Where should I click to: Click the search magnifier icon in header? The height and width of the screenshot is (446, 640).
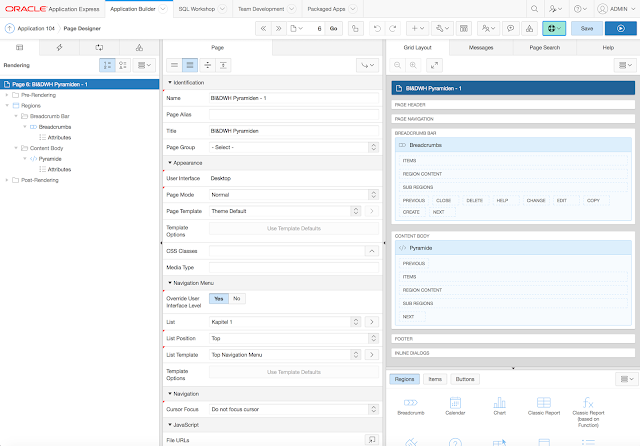[x=534, y=9]
